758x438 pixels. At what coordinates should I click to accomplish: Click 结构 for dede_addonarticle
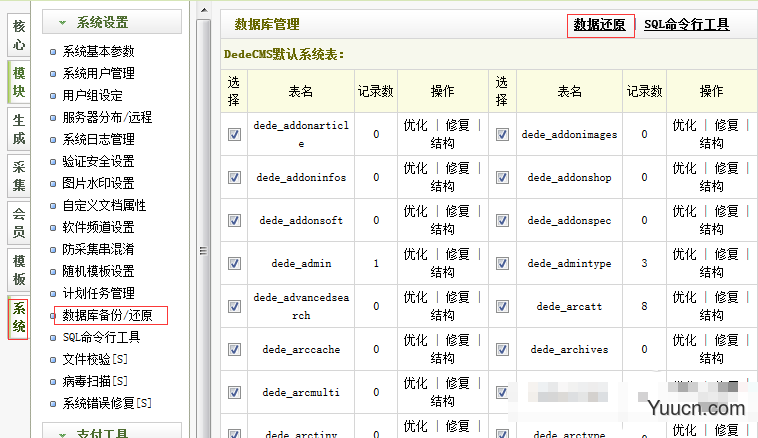pos(442,143)
